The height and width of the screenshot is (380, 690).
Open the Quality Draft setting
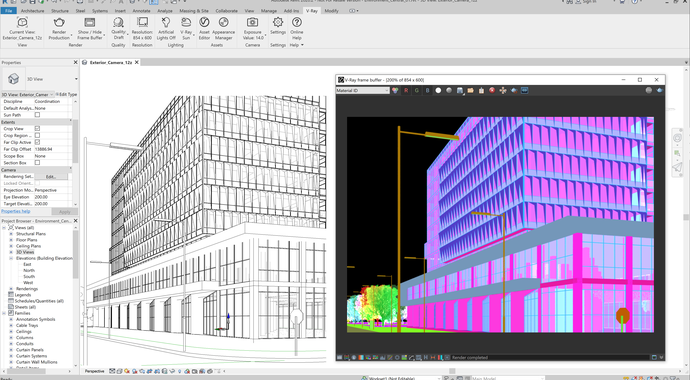coord(118,28)
